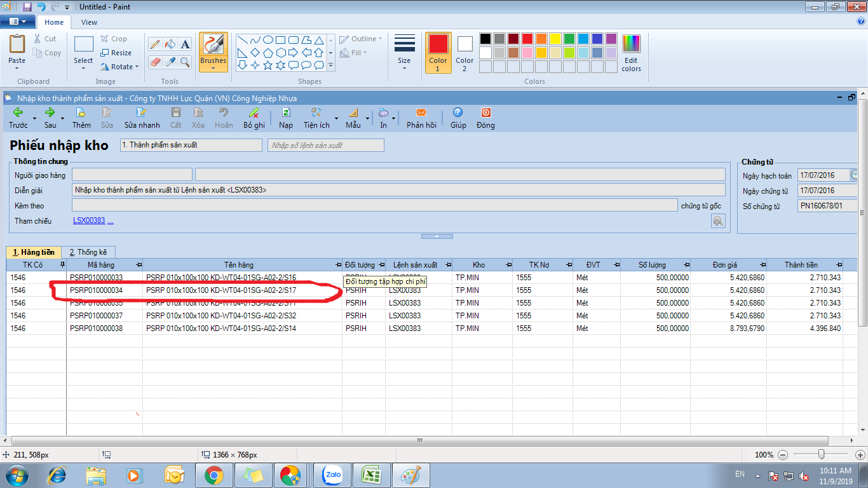Pick the Color picker eyedropper tool
This screenshot has width=868, height=488.
point(170,62)
